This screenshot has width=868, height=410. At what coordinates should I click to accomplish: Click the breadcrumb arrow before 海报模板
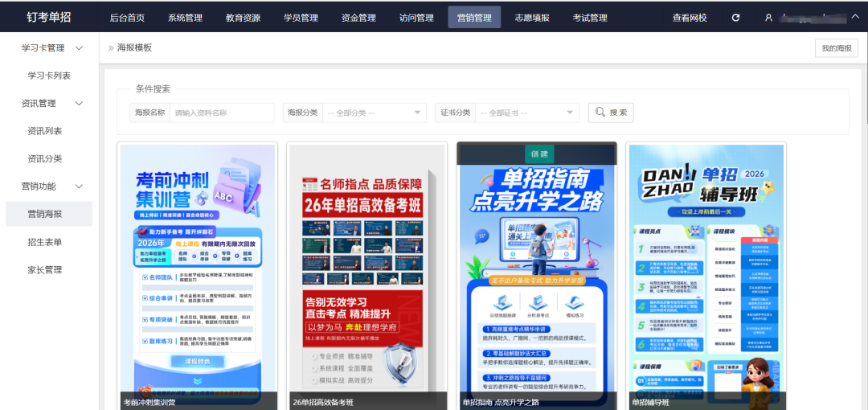click(x=111, y=48)
